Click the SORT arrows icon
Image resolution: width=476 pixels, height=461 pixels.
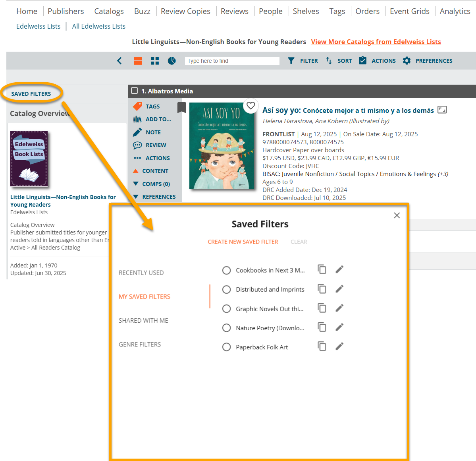[329, 61]
